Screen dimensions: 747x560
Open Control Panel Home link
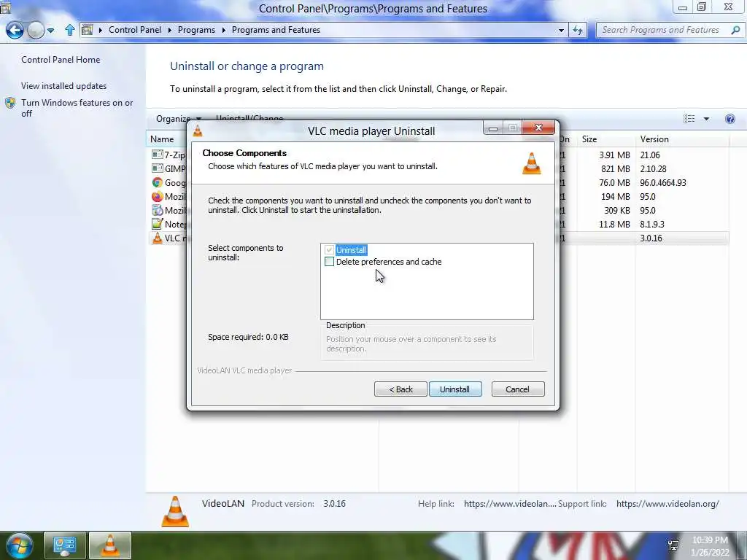click(61, 60)
